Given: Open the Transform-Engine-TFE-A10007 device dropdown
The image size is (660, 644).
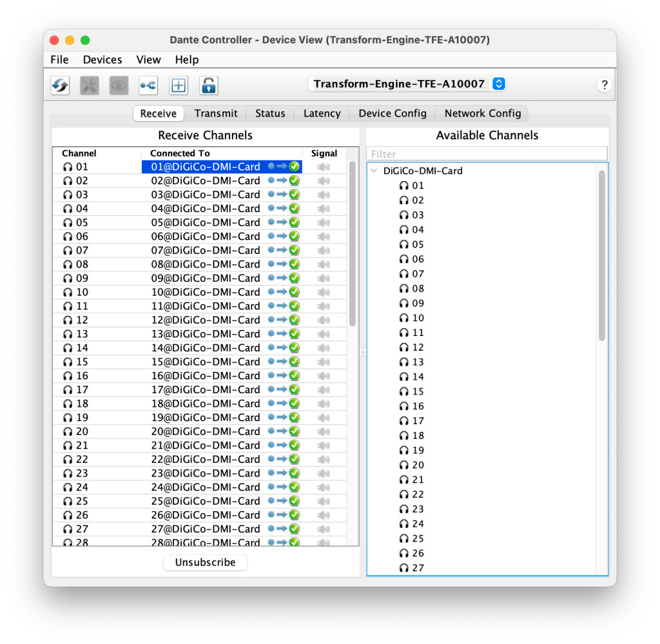Looking at the screenshot, I should click(407, 84).
